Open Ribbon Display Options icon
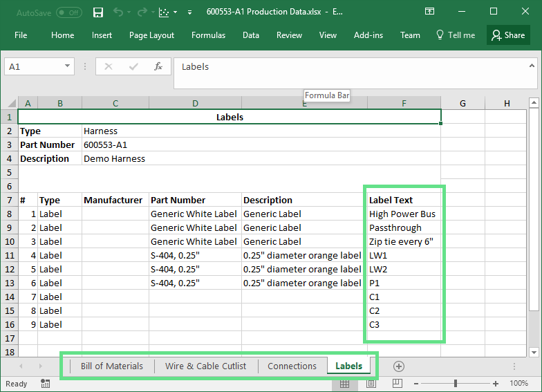 pos(429,11)
